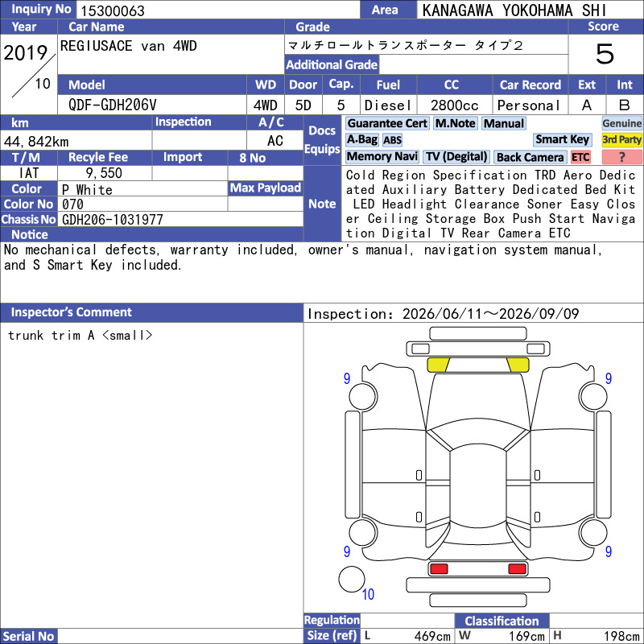This screenshot has height=644, width=644.
Task: Click the pink question mark badge
Action: 621,157
